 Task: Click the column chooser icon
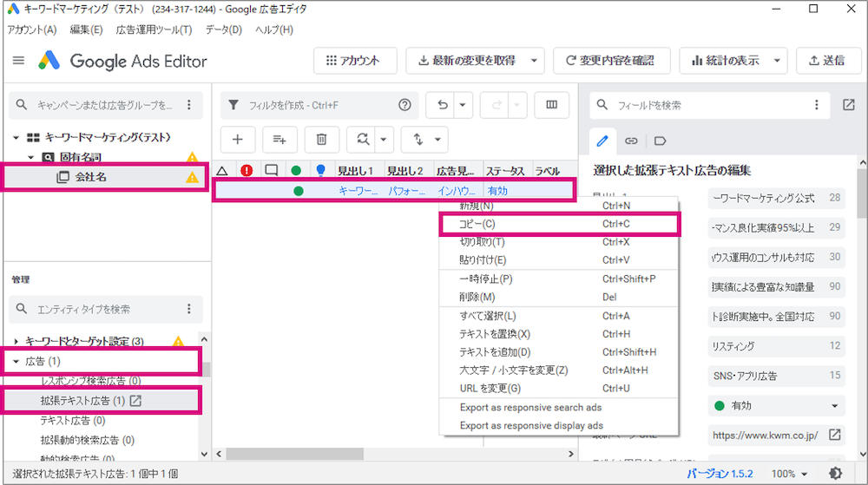[x=552, y=105]
